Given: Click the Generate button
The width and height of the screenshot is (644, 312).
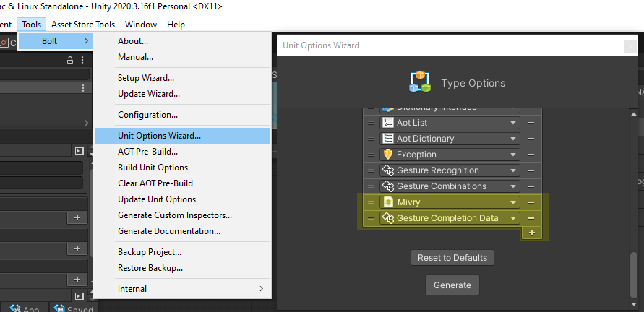Looking at the screenshot, I should (452, 285).
